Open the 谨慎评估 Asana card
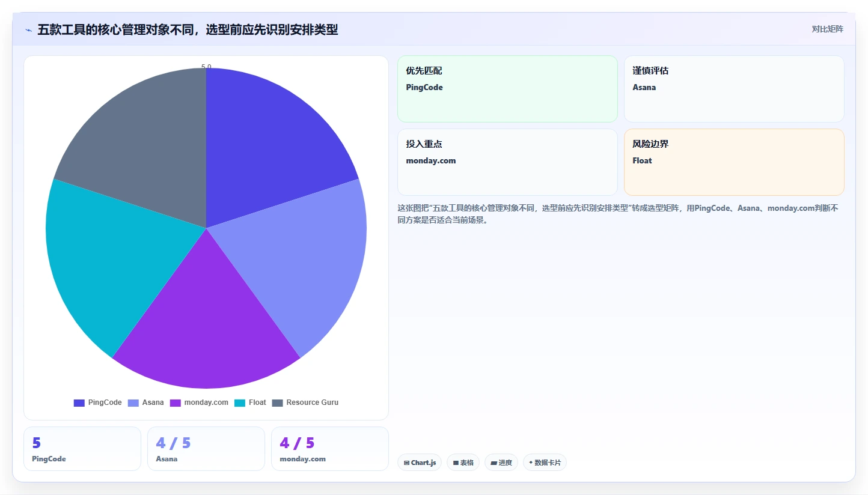This screenshot has width=868, height=495. pyautogui.click(x=734, y=89)
